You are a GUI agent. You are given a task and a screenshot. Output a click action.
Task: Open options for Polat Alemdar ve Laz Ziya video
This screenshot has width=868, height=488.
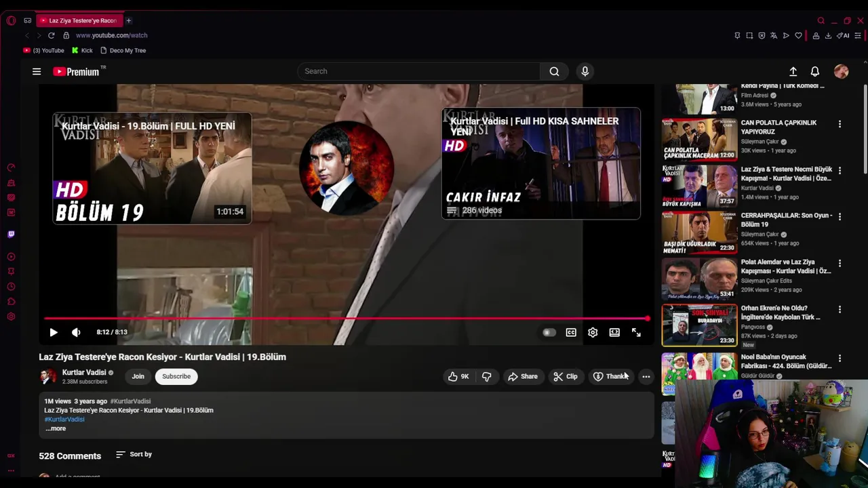(840, 263)
